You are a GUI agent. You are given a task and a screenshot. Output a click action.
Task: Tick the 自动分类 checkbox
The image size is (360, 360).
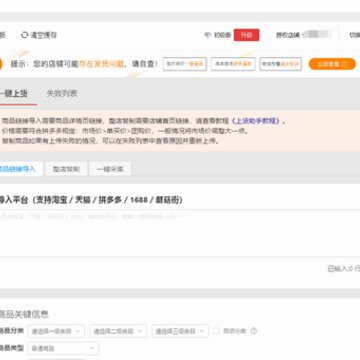pyautogui.click(x=216, y=331)
